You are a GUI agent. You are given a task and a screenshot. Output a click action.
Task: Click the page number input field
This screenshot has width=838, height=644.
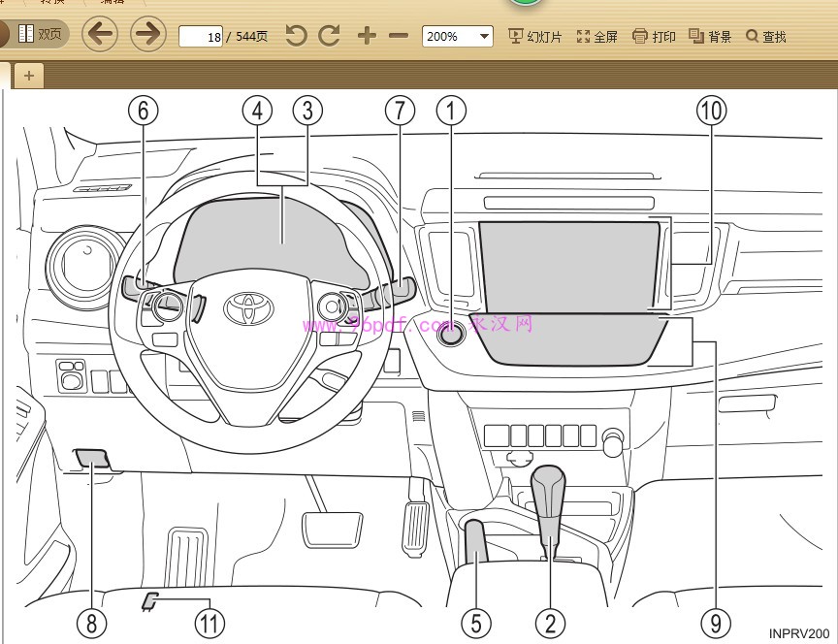[202, 37]
